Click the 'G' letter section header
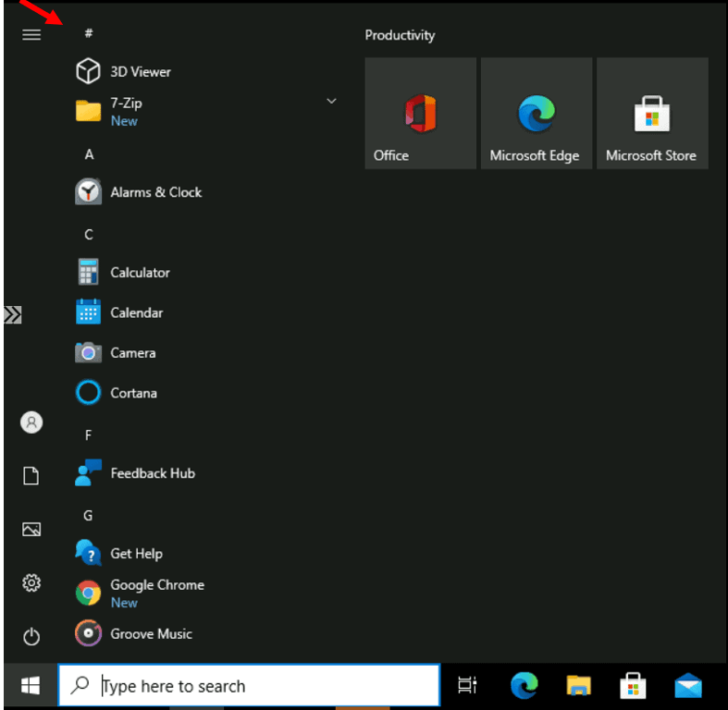Image resolution: width=728 pixels, height=710 pixels. [x=88, y=516]
